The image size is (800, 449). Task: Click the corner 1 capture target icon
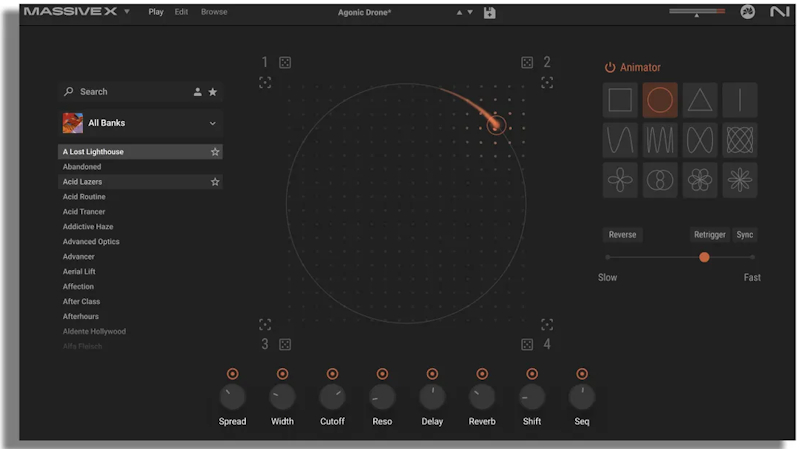[x=265, y=82]
